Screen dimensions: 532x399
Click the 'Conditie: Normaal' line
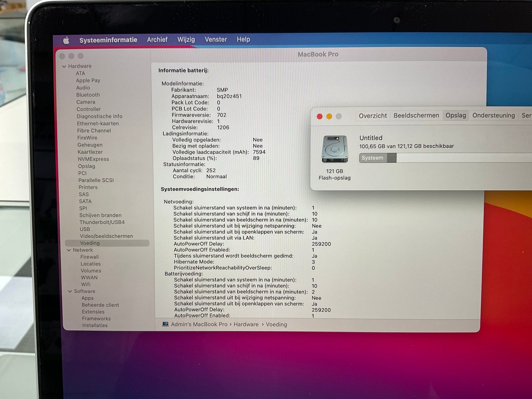click(x=200, y=177)
